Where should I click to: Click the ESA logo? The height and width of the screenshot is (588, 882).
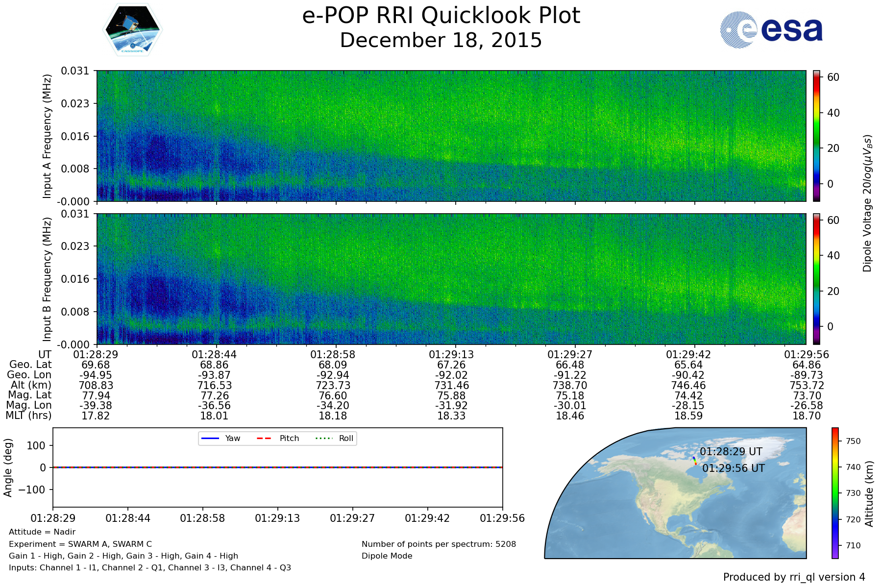pyautogui.click(x=771, y=30)
